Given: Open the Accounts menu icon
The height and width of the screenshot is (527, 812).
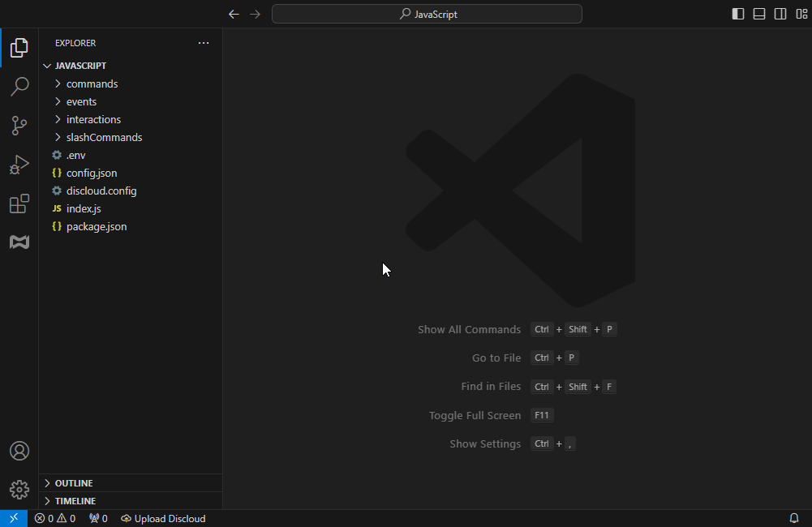Looking at the screenshot, I should click(x=19, y=451).
